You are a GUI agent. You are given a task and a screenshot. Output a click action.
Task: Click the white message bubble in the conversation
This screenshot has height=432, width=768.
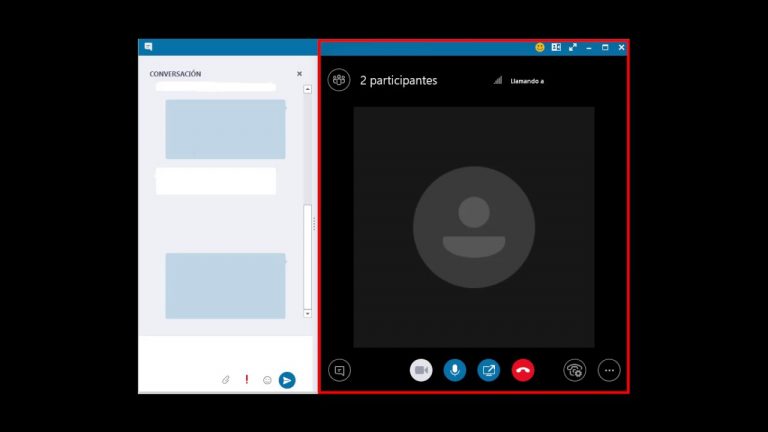(x=216, y=181)
